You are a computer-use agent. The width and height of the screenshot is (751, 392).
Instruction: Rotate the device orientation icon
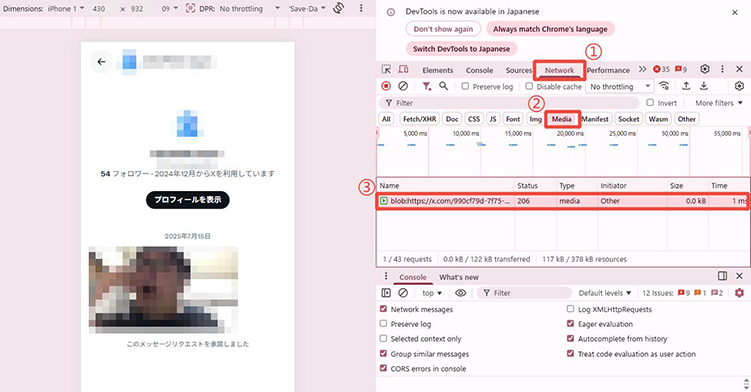click(x=339, y=8)
